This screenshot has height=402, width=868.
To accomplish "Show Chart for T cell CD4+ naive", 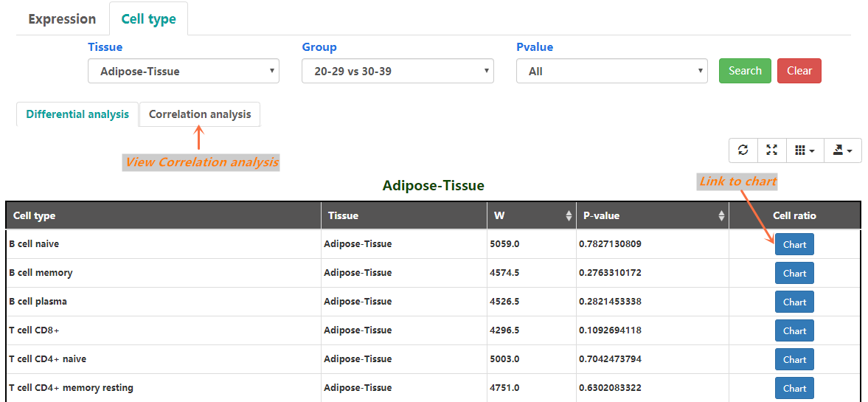I will coord(794,359).
